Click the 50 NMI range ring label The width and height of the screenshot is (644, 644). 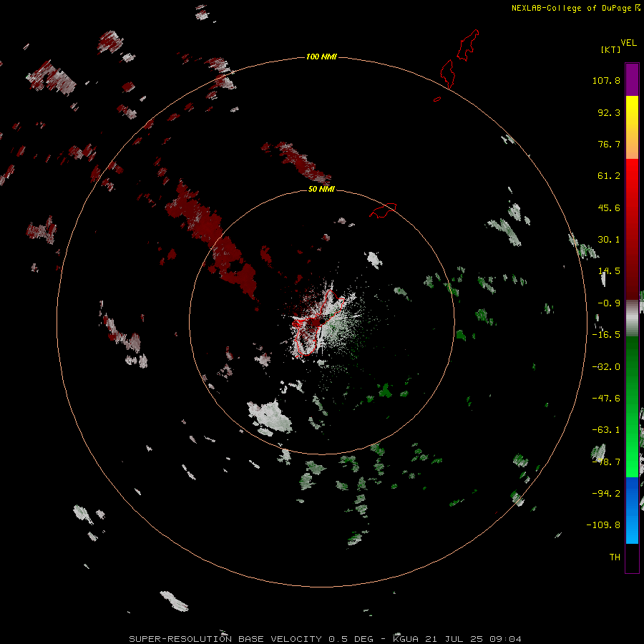pyautogui.click(x=321, y=189)
